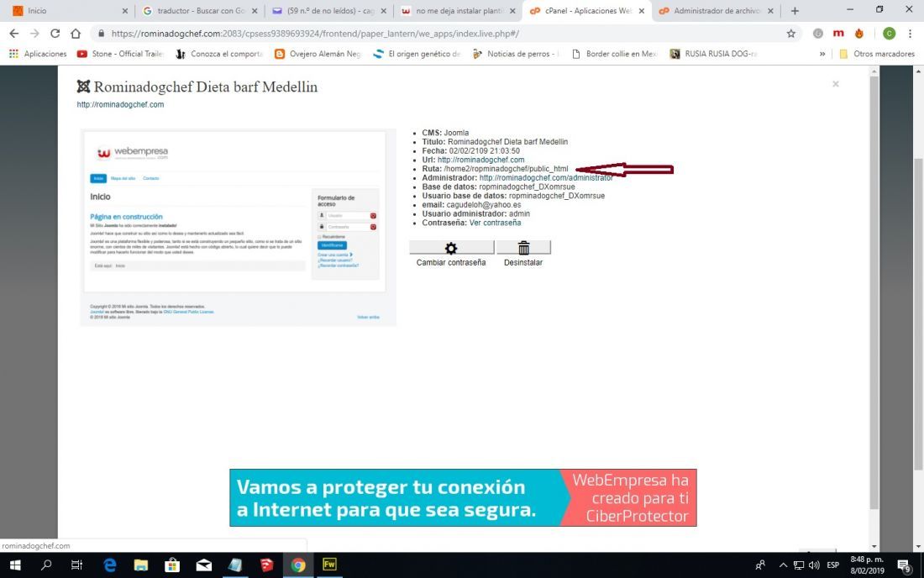This screenshot has width=924, height=578.
Task: Open the Otros marcadores folder
Action: coord(877,54)
